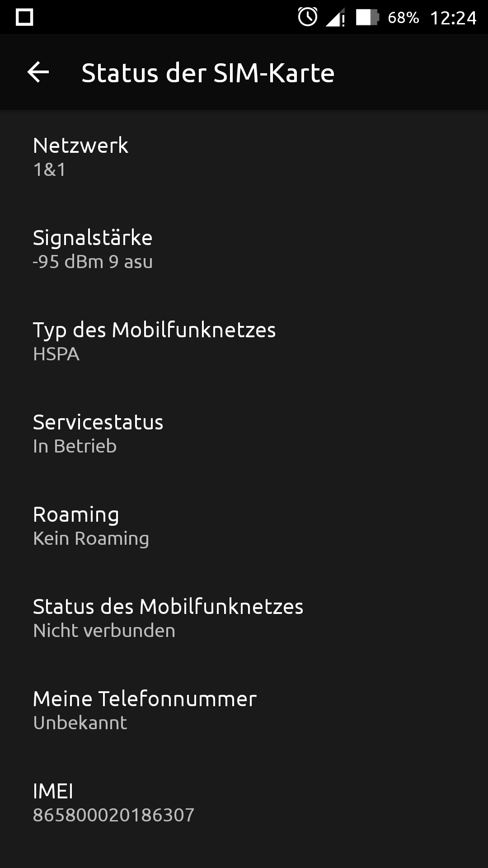Open the Typ des Mobilfunknetzes item
Screen dimensions: 488x868
click(244, 341)
